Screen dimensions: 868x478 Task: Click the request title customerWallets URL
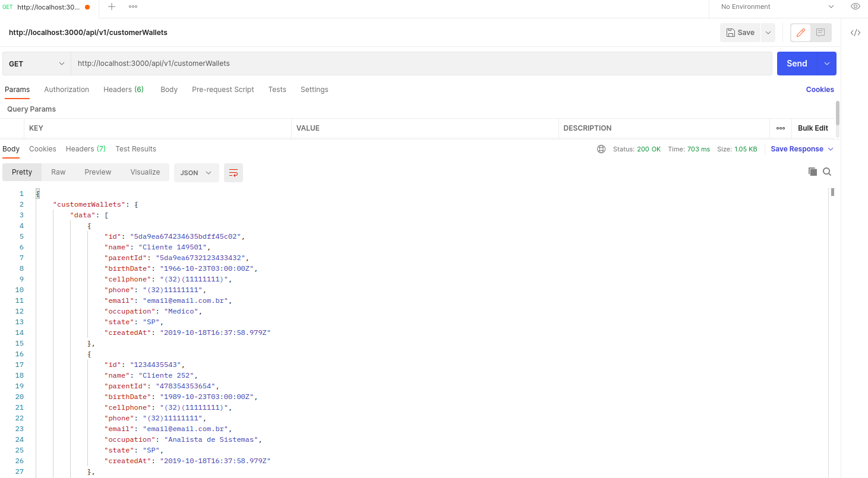[x=88, y=33]
